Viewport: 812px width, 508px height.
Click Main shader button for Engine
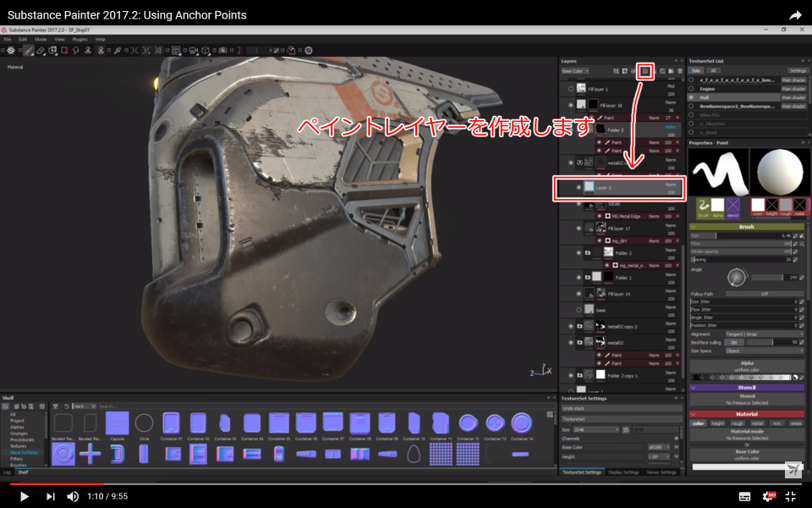tap(793, 89)
